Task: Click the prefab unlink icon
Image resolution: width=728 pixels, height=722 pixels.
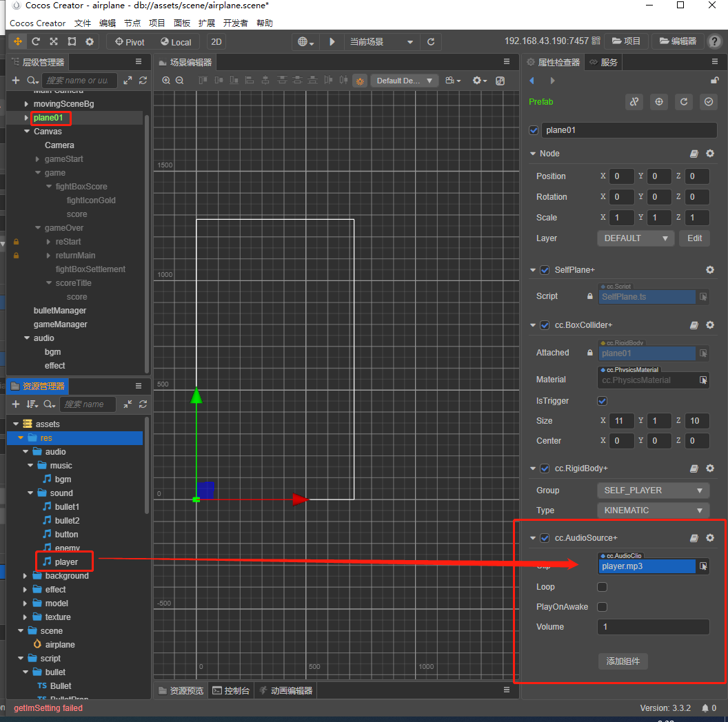Action: (x=634, y=102)
